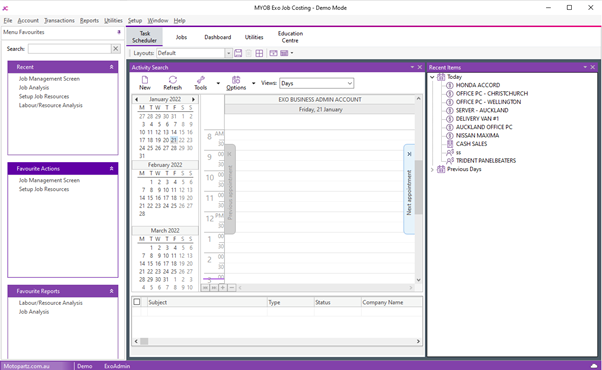Close the Activity Search panel
Screen dimensions: 602x370
pyautogui.click(x=420, y=67)
